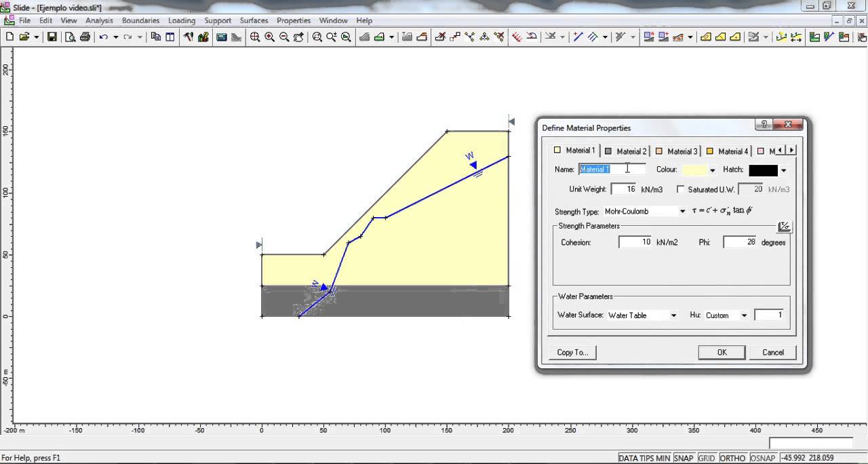Click the green chart interpret icon
Screen dimensions: 868x464
814,37
